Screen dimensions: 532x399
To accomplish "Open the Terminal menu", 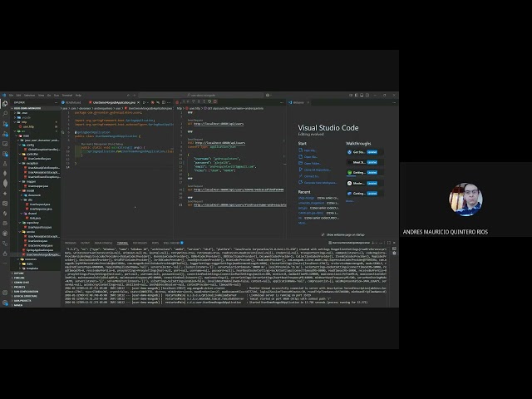I will coord(67,96).
